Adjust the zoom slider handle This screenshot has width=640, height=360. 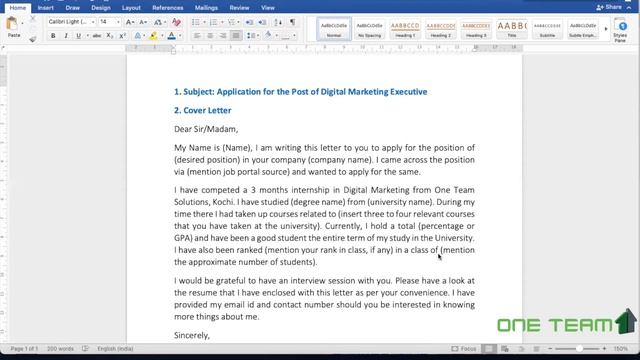(x=579, y=349)
